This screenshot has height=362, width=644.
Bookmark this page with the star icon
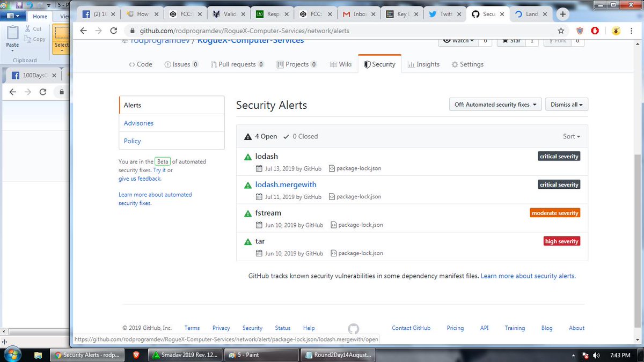pos(561,31)
